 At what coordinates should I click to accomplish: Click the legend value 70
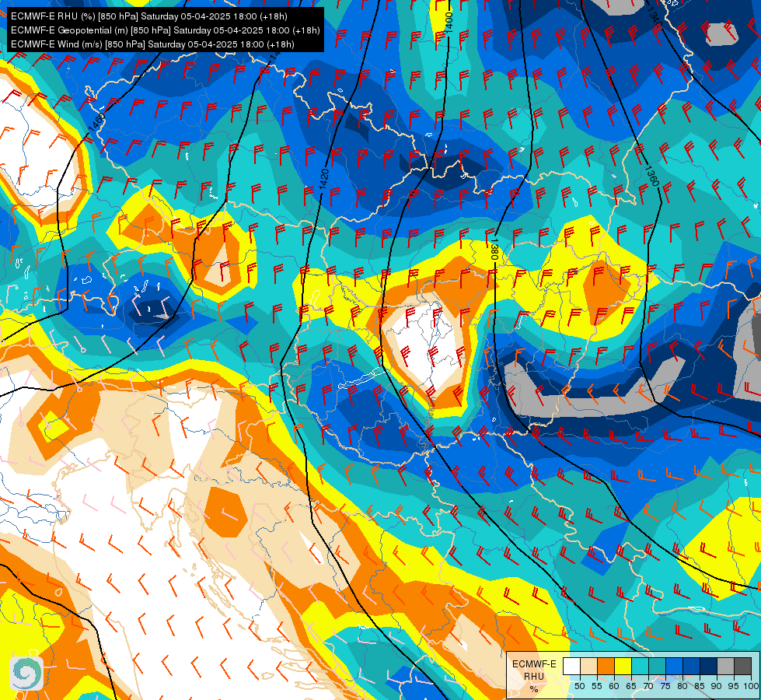tap(648, 686)
